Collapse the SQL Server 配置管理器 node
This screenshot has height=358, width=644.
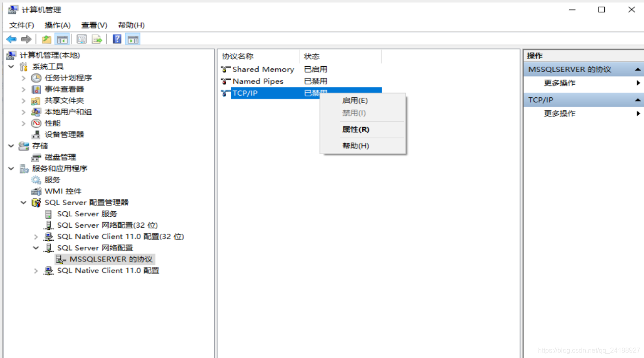coord(23,202)
